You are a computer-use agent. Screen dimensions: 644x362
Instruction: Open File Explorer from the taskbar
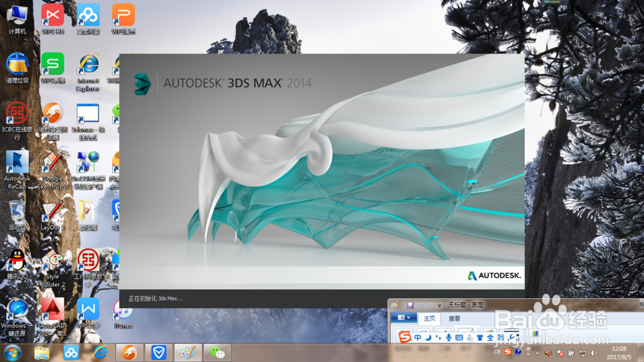coord(42,352)
